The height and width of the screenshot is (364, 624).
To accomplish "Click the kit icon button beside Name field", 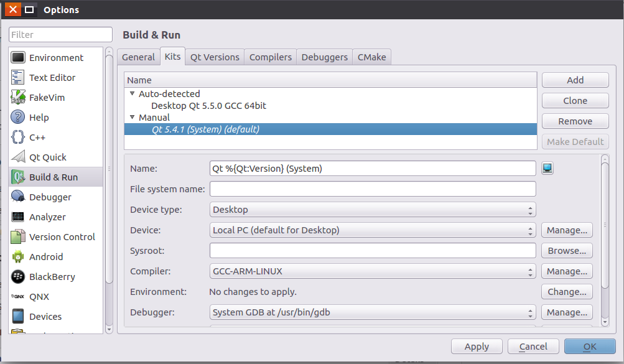I will tap(547, 169).
